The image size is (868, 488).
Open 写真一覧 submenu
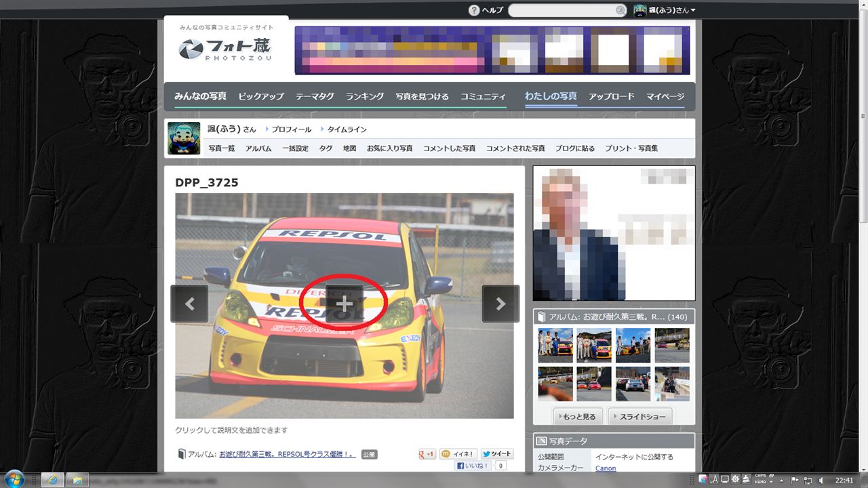click(x=222, y=148)
